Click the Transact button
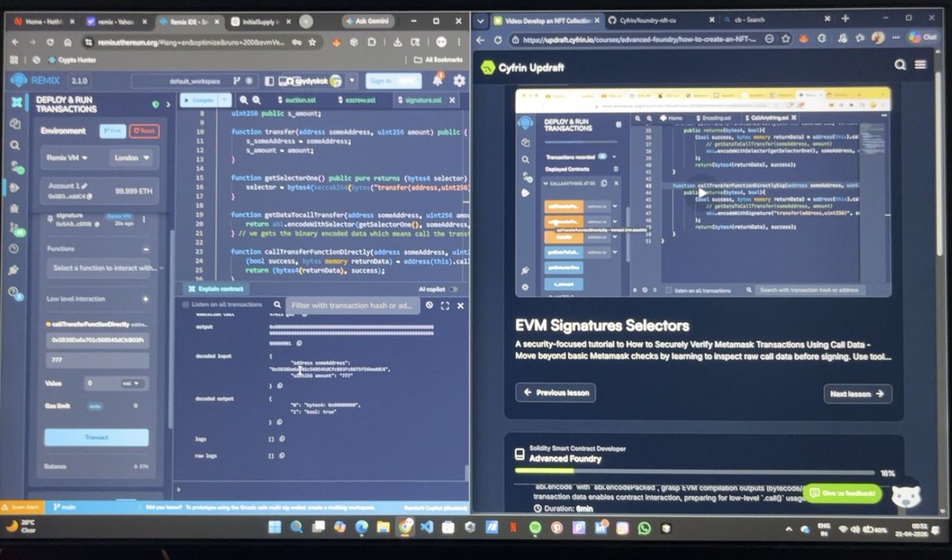 click(96, 437)
